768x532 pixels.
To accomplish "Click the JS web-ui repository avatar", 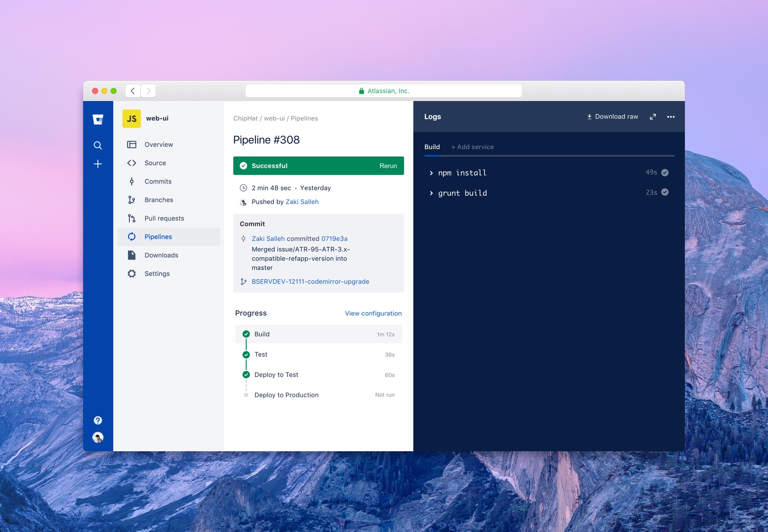I will tap(132, 119).
